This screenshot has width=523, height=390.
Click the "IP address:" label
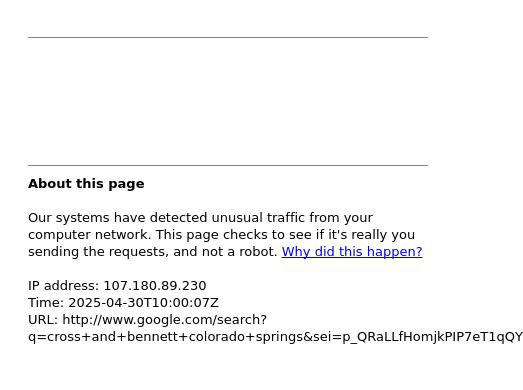pyautogui.click(x=64, y=286)
